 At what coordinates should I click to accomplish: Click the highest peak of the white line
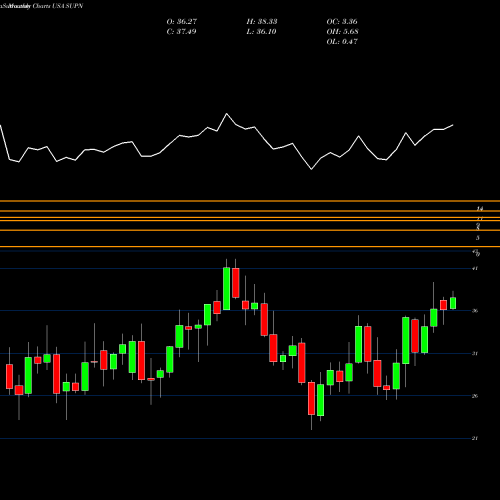pyautogui.click(x=227, y=114)
